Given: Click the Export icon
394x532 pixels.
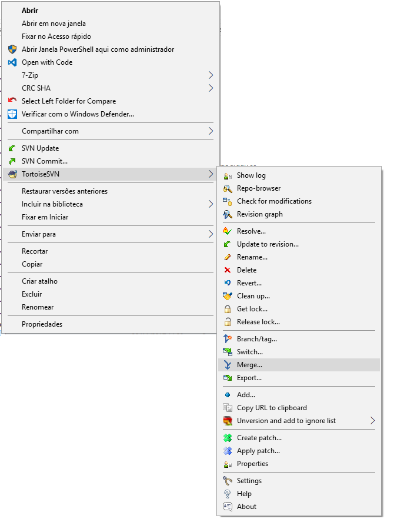Looking at the screenshot, I should (228, 378).
